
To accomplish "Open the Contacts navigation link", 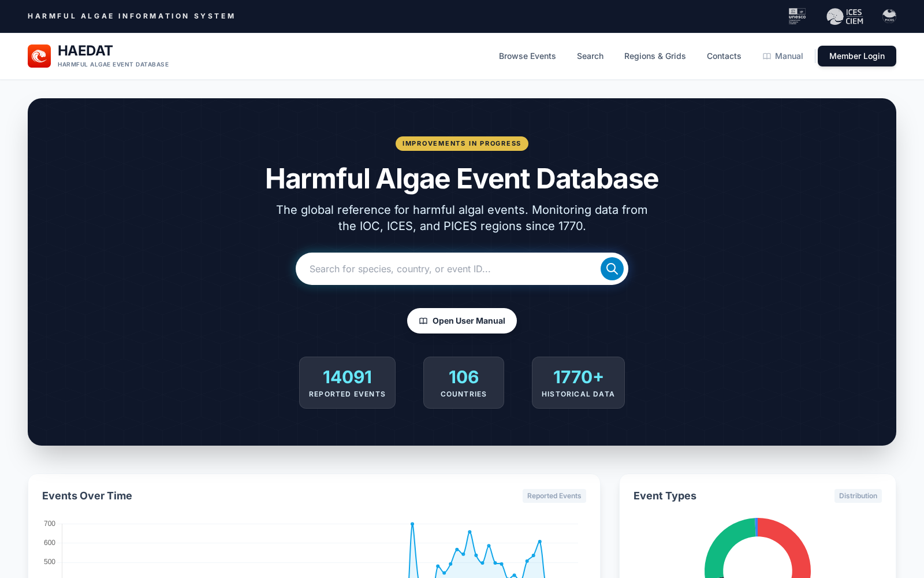I will click(x=724, y=56).
